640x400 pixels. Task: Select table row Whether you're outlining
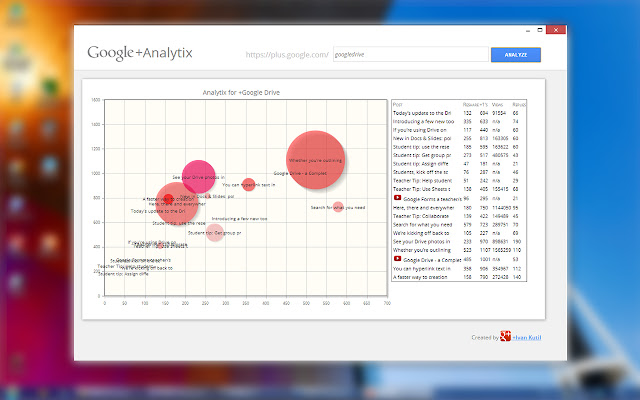tap(459, 250)
